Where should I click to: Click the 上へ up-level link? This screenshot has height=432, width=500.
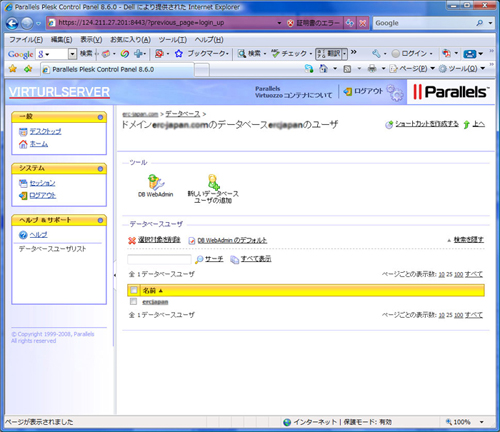click(479, 124)
